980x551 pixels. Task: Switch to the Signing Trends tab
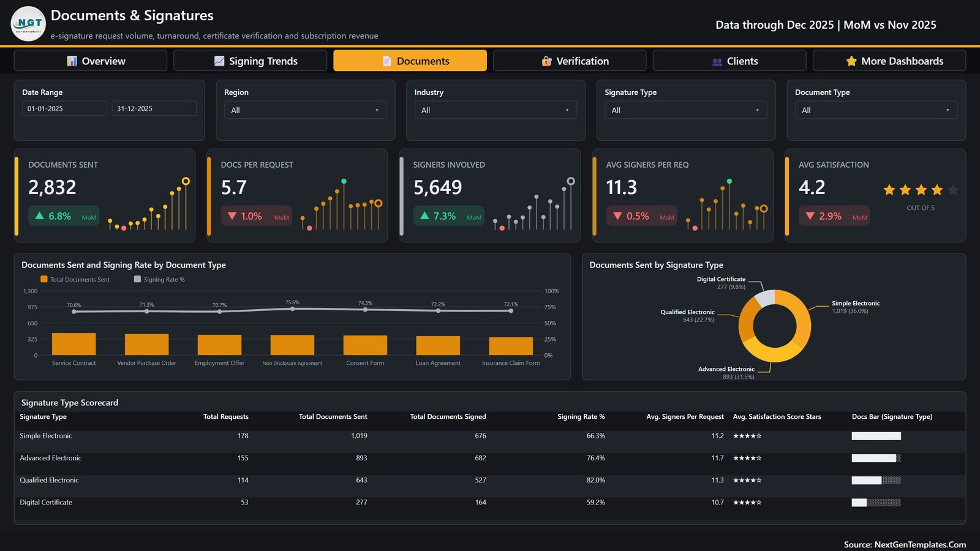pyautogui.click(x=250, y=61)
